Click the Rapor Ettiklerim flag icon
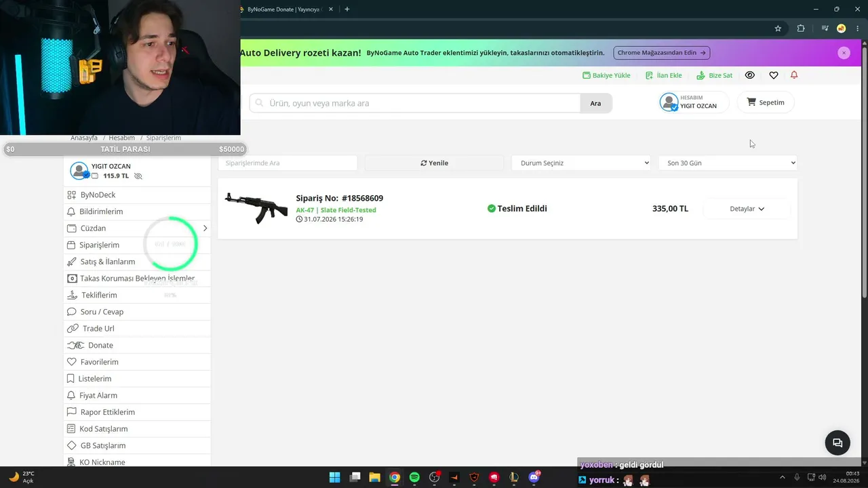This screenshot has width=868, height=488. [72, 412]
